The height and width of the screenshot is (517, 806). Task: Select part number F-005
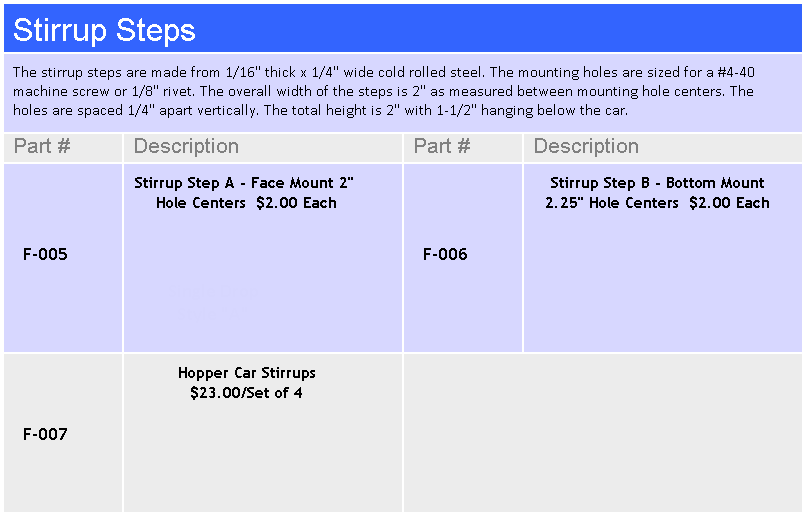tap(45, 254)
